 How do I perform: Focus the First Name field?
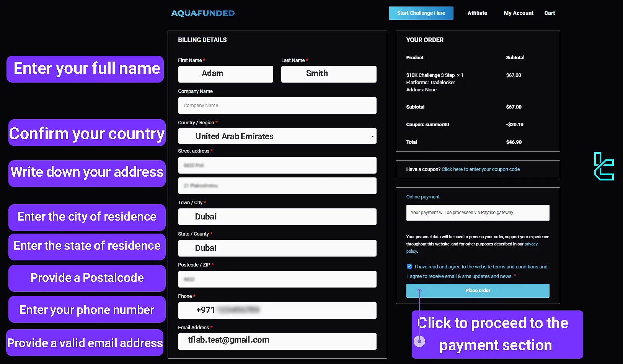click(225, 74)
